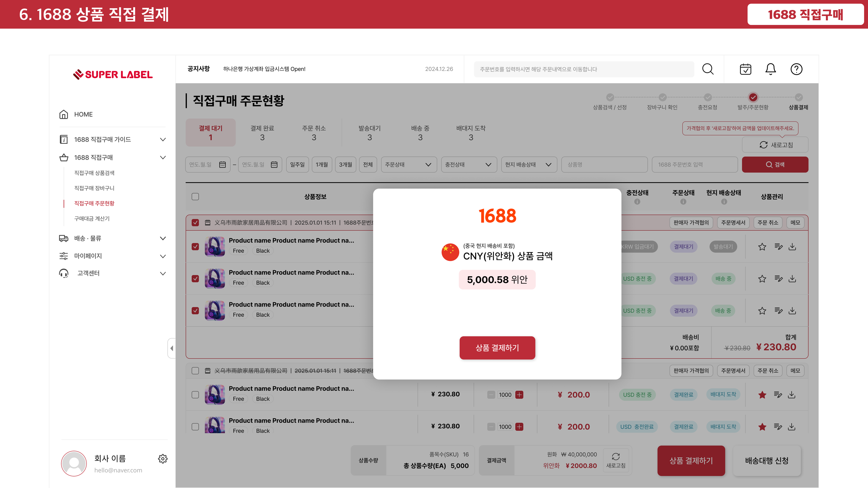Click the SUPER LABEL logo
The width and height of the screenshot is (868, 488).
tap(113, 74)
